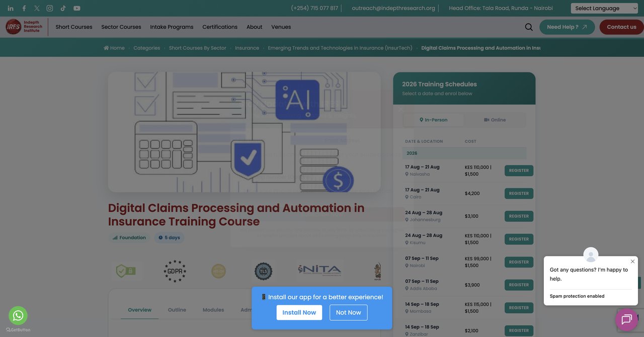644x337 pixels.
Task: Call the (+254) 715 077 817 number
Action: [314, 8]
